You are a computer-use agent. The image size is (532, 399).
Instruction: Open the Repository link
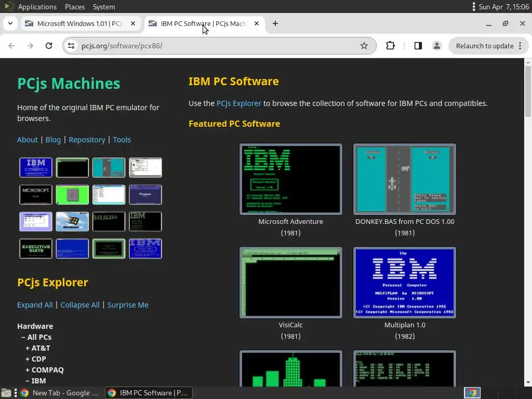tap(87, 140)
